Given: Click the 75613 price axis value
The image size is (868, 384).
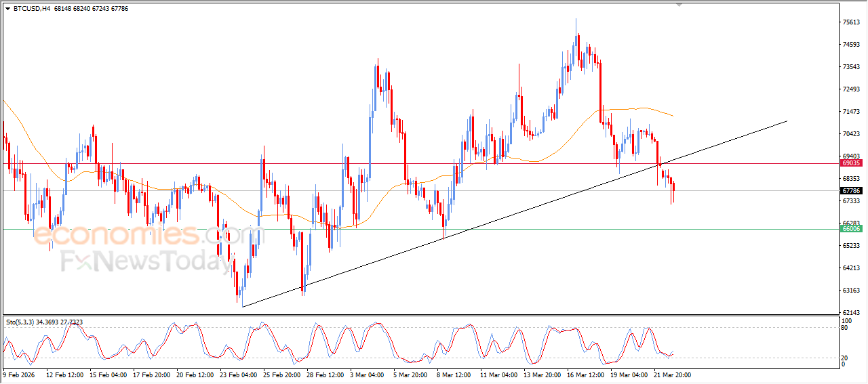Looking at the screenshot, I should (851, 22).
